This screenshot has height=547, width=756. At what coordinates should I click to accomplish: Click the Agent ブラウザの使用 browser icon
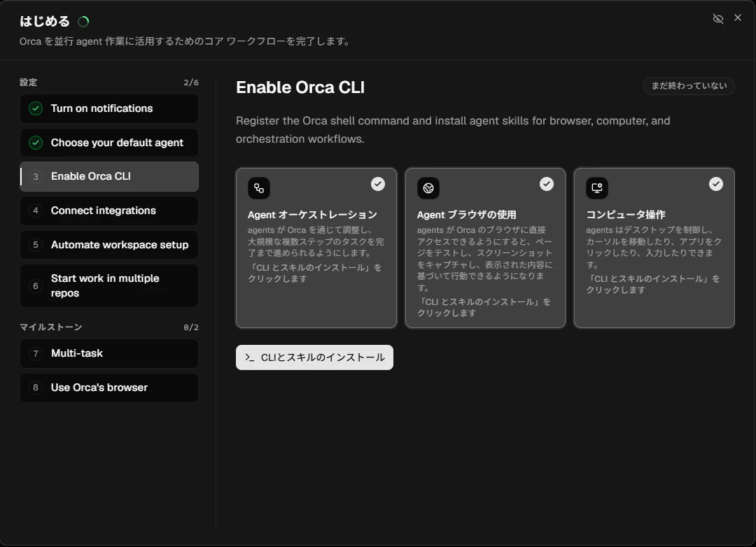coord(428,188)
